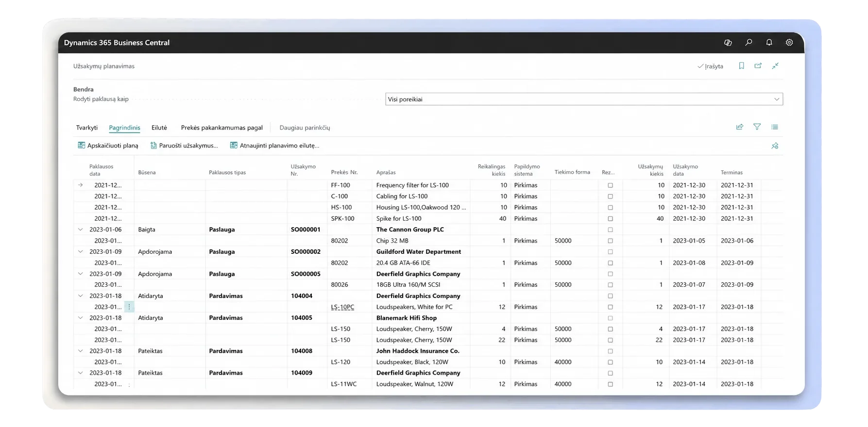
Task: Pin the action bar with the pin icon
Action: (x=775, y=146)
